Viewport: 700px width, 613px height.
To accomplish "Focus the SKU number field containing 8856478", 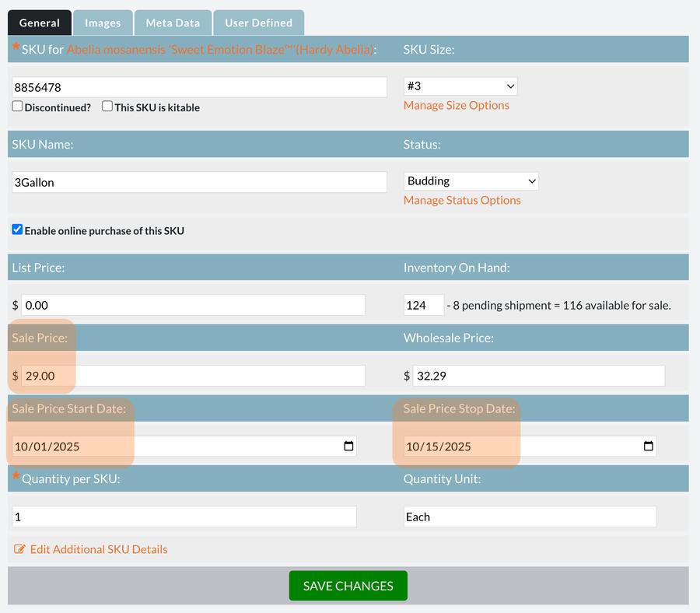I will [199, 87].
